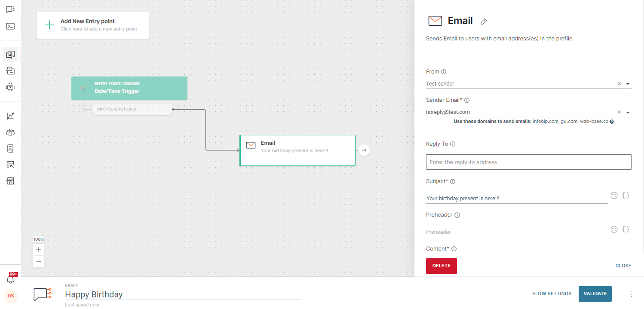Image resolution: width=644 pixels, height=309 pixels.
Task: Open the Sender Email dropdown
Action: pos(628,112)
